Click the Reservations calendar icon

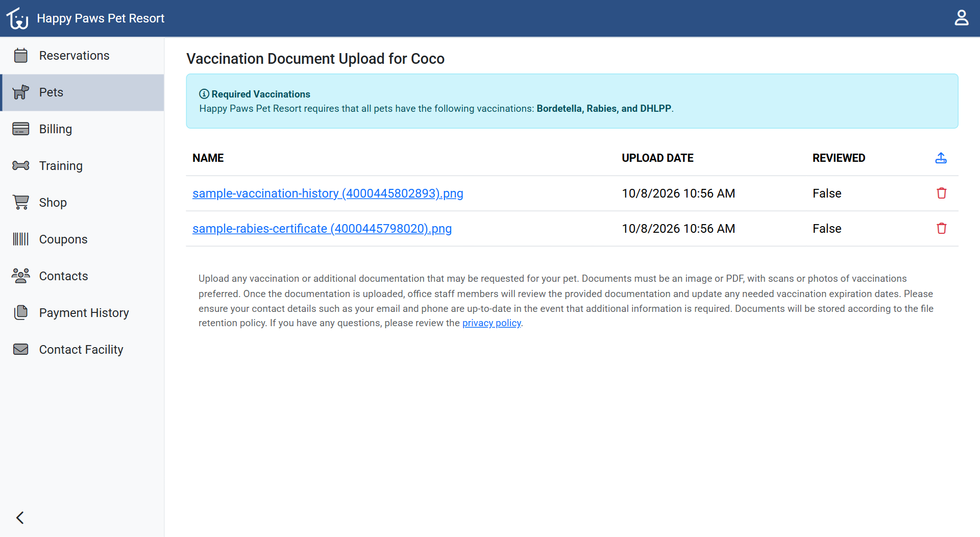pyautogui.click(x=21, y=55)
